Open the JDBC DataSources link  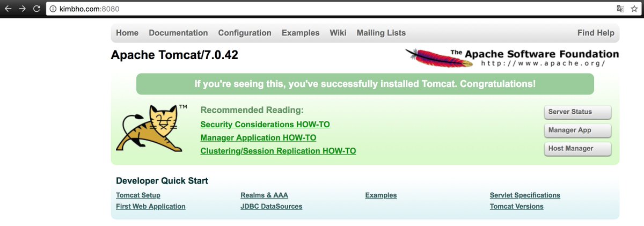click(x=272, y=207)
